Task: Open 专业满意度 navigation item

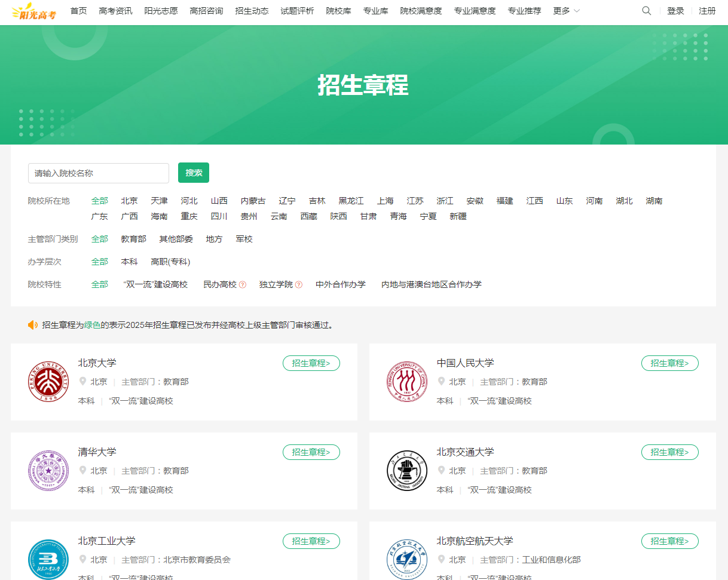Action: coord(475,11)
